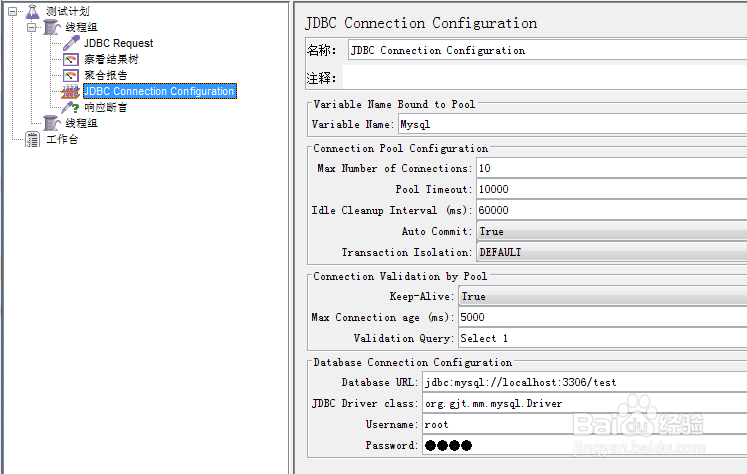
Task: Click the Max Number of Connections field
Action: point(612,168)
